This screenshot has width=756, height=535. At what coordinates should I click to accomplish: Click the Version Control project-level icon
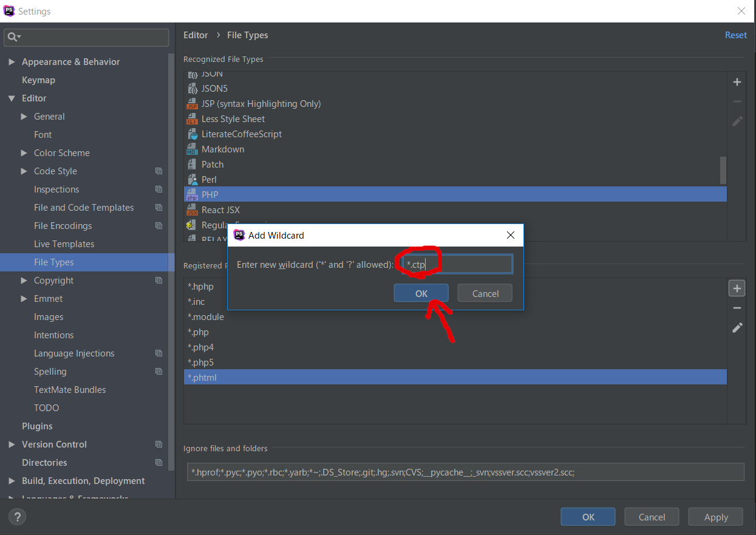159,445
